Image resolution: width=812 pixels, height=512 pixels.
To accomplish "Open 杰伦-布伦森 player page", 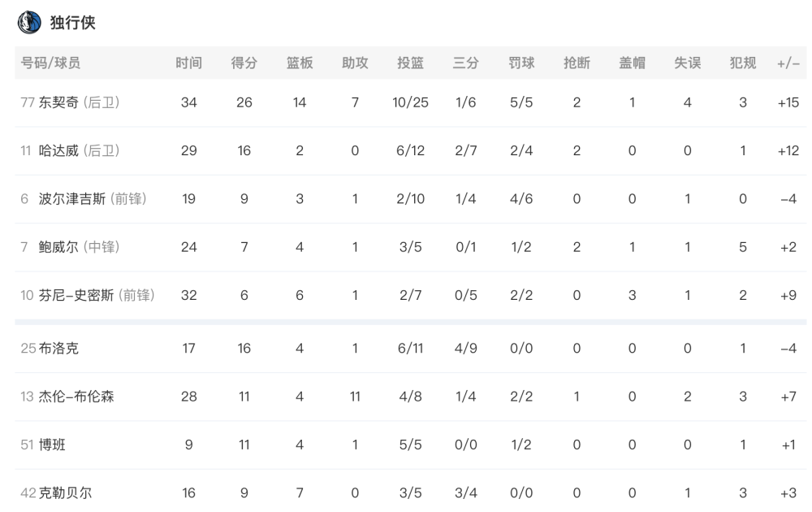I will coord(76,397).
